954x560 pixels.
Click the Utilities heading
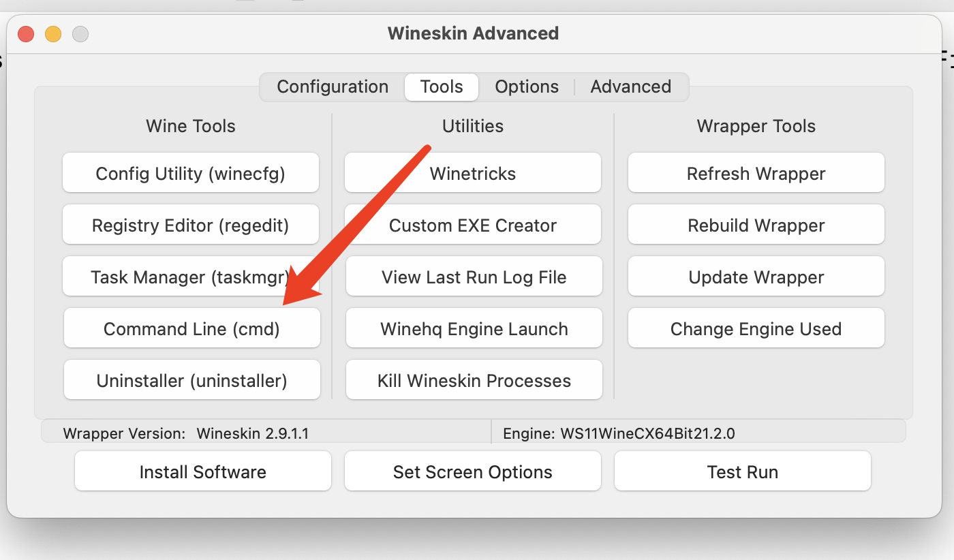(473, 126)
